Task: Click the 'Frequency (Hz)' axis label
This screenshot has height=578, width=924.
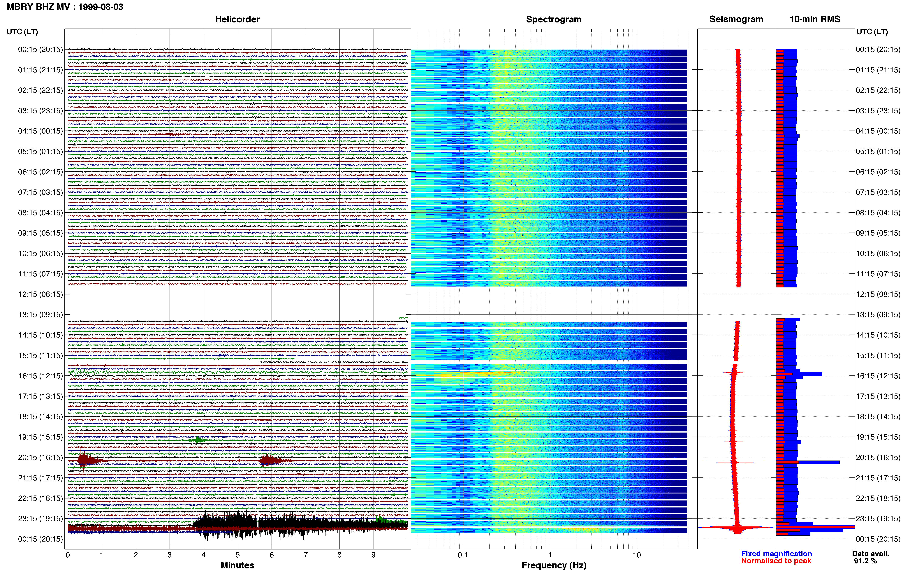Action: point(554,565)
